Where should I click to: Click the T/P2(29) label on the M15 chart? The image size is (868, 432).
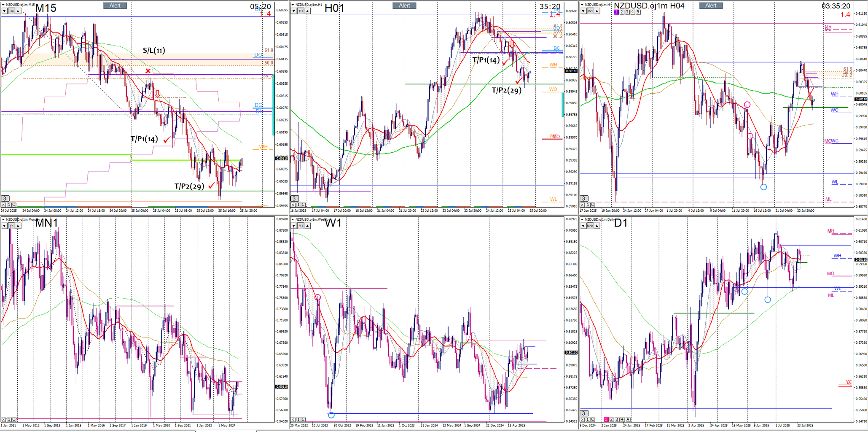(189, 186)
